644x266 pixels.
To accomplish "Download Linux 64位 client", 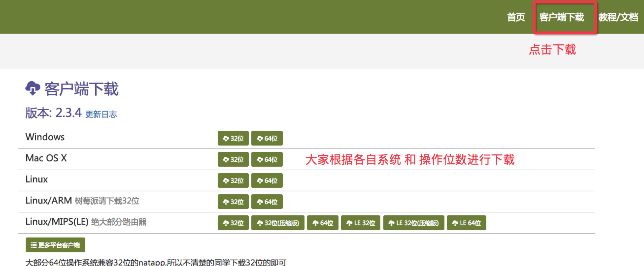I will coord(267,180).
